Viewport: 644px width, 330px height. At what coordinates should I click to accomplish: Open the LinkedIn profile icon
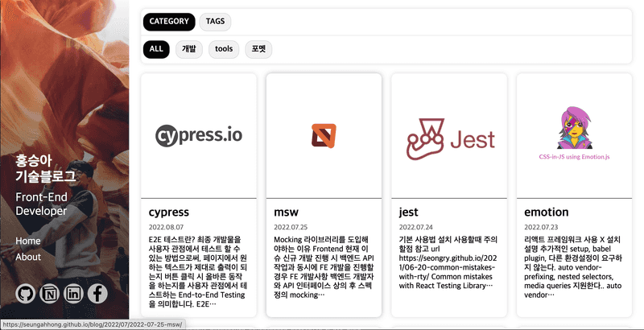point(73,294)
